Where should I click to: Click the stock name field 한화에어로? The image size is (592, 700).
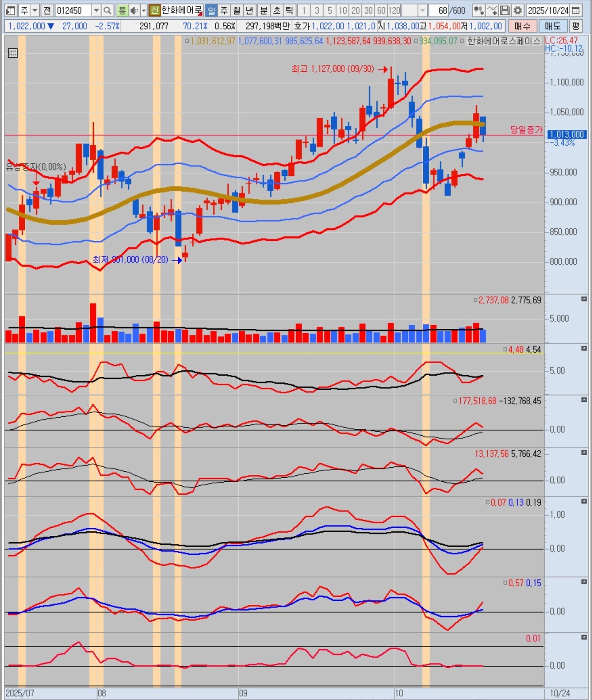coord(181,10)
